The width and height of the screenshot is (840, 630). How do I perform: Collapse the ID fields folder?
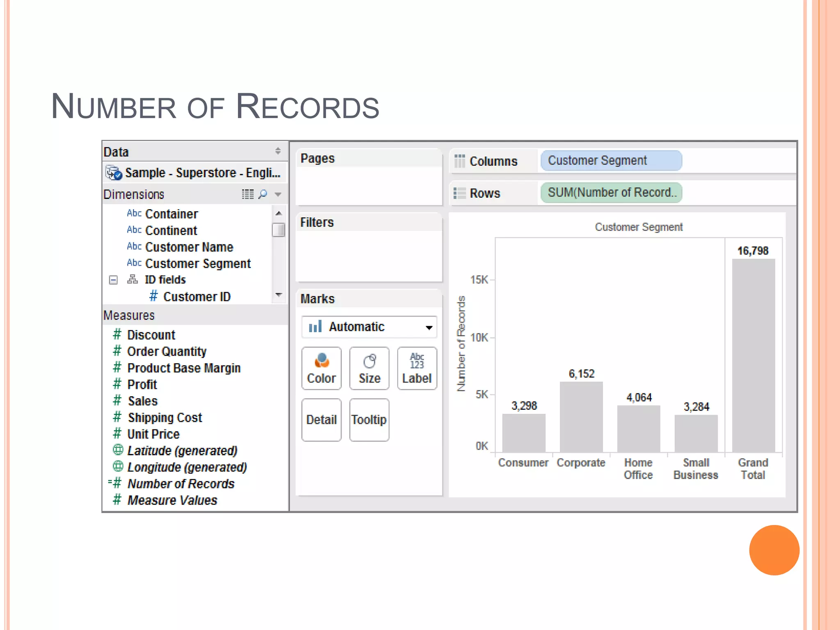pyautogui.click(x=113, y=280)
